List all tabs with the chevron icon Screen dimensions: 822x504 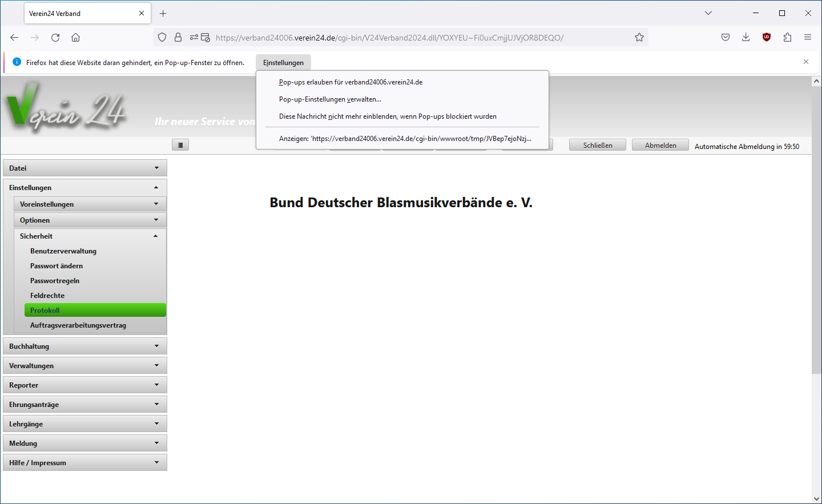click(708, 13)
